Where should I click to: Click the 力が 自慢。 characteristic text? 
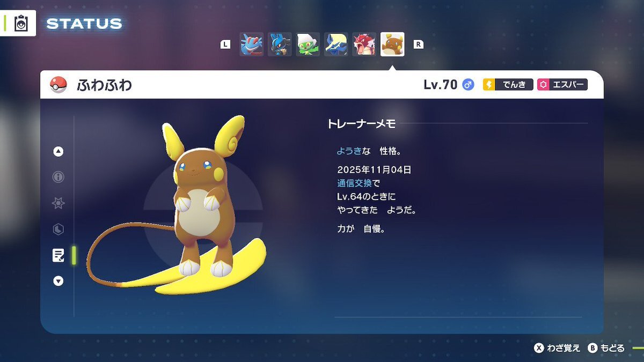[361, 229]
